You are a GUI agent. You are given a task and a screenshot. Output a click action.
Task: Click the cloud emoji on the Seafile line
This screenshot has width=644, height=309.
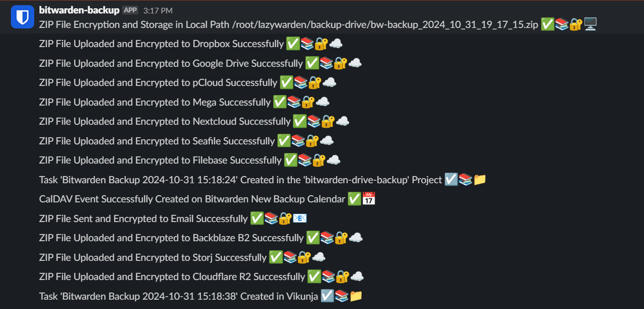pos(327,141)
